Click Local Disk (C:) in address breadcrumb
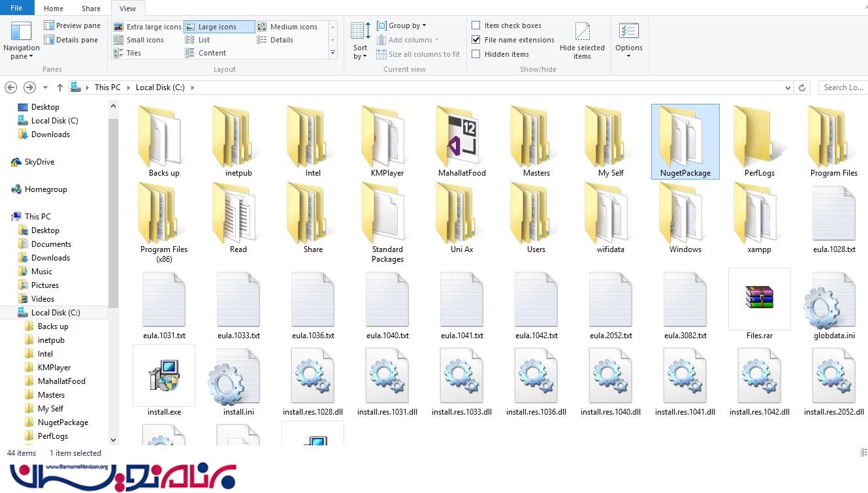Viewport: 868px width, 493px height. 160,87
